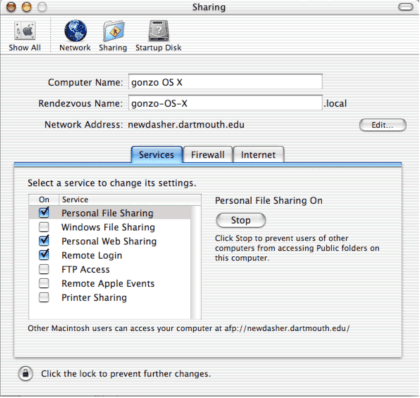The width and height of the screenshot is (420, 398).
Task: Turn on the Remote Apple Events checkbox
Action: (x=44, y=283)
